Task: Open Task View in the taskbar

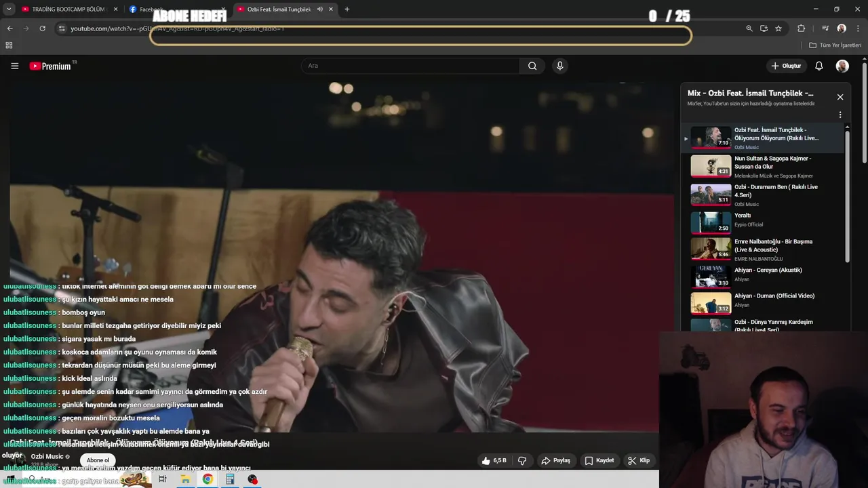Action: click(163, 479)
